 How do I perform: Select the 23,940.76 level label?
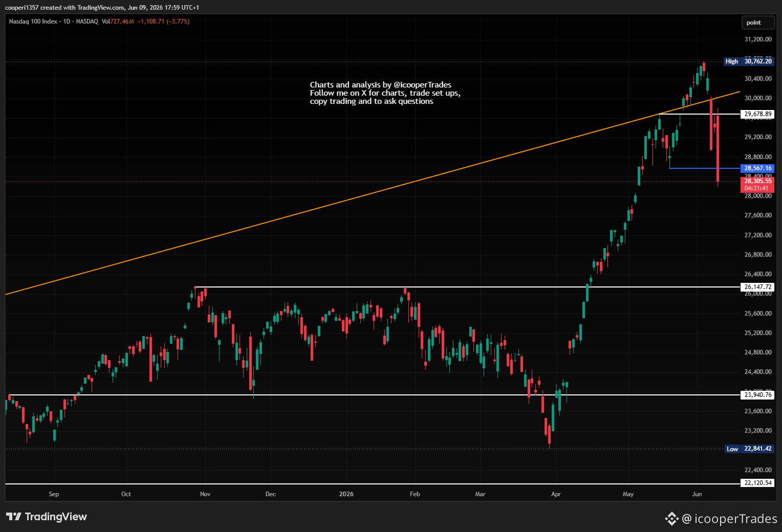(758, 395)
